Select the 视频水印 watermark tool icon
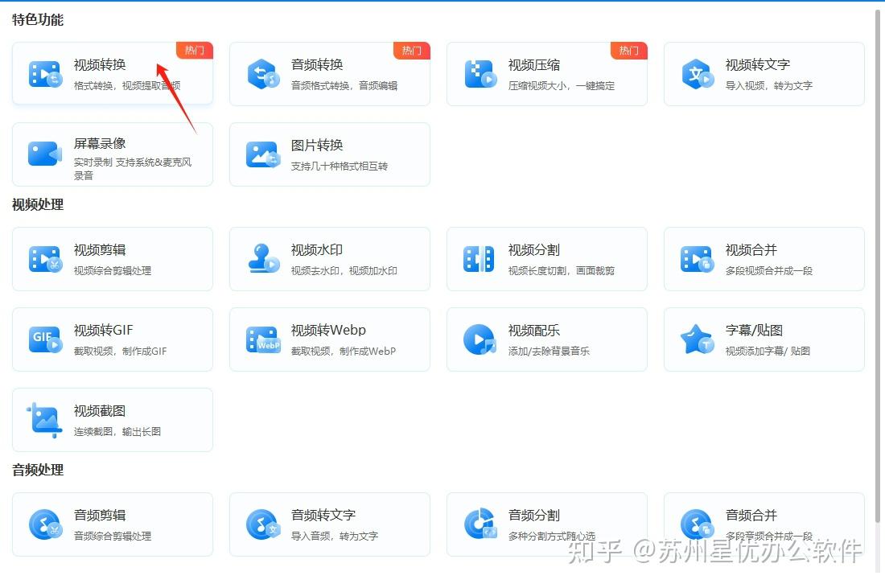Image resolution: width=885 pixels, height=588 pixels. coord(261,258)
